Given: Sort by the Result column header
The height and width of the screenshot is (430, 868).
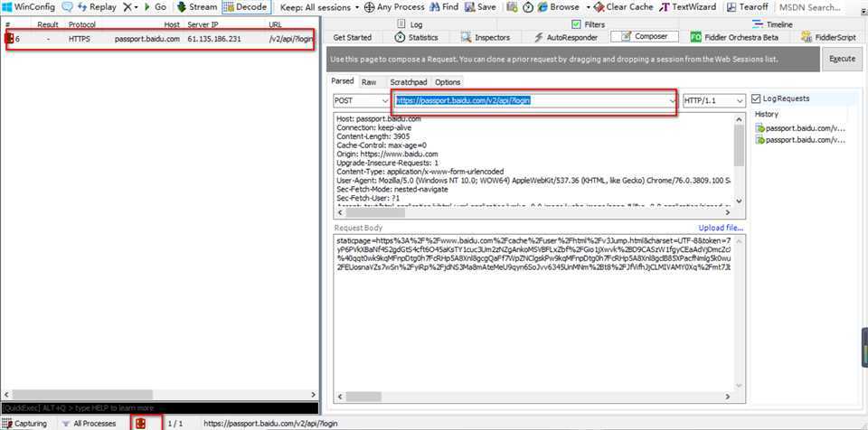Looking at the screenshot, I should point(48,25).
